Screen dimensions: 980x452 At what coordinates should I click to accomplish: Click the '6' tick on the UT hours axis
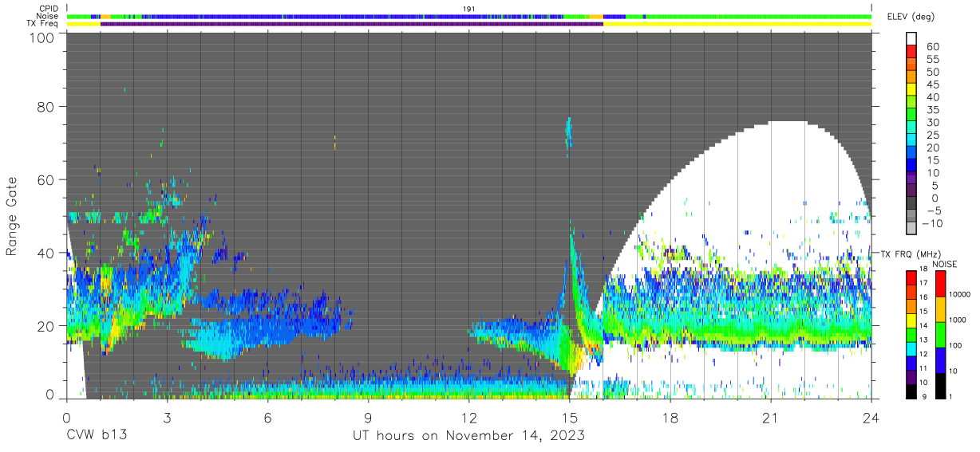click(267, 417)
